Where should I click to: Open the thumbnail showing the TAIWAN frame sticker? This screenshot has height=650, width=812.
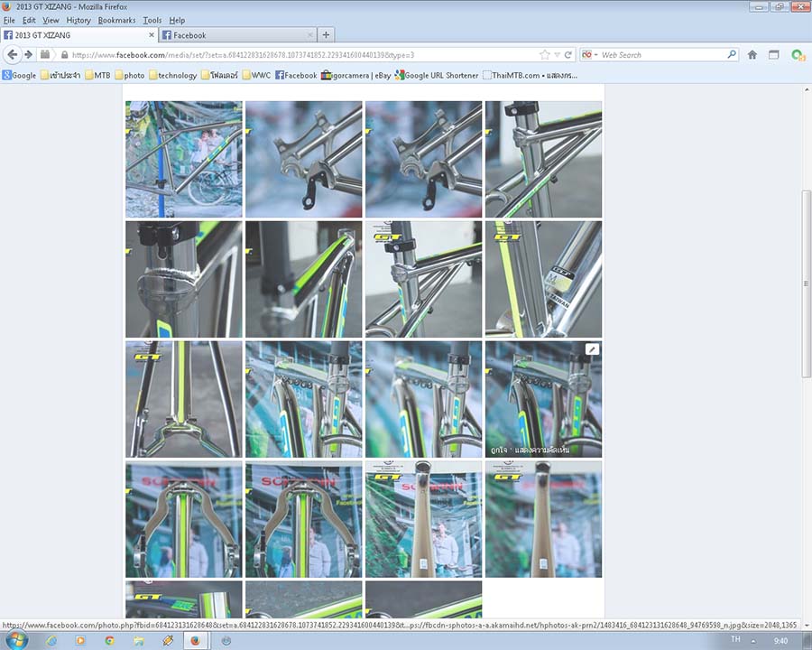[x=543, y=279]
